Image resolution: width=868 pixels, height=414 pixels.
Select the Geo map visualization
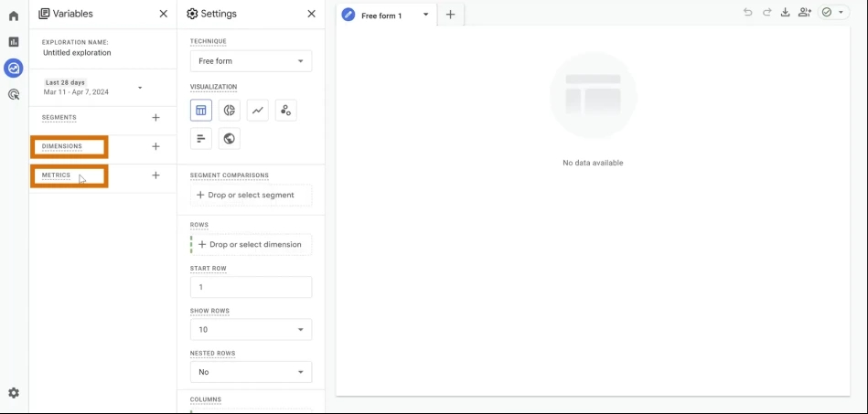coord(230,138)
